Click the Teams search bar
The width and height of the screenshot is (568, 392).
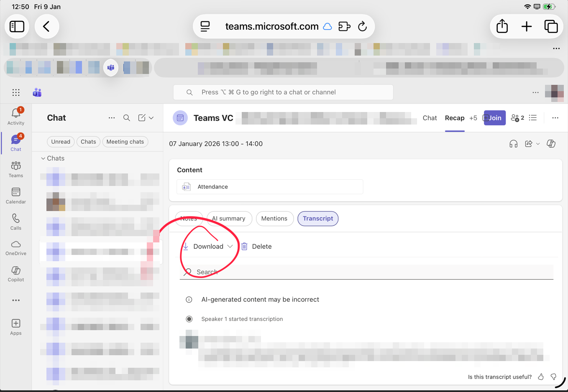[283, 92]
